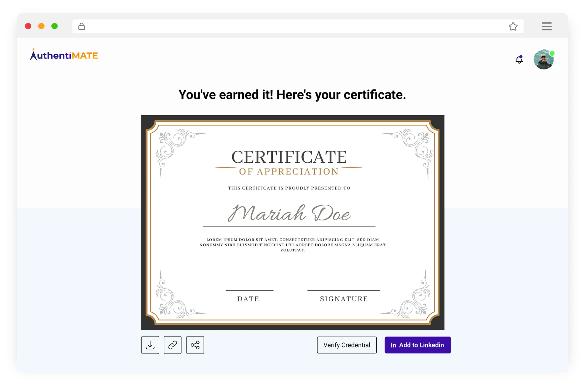Click the "You've earned it!" heading
Image resolution: width=583 pixels, height=392 pixels.
[x=292, y=95]
